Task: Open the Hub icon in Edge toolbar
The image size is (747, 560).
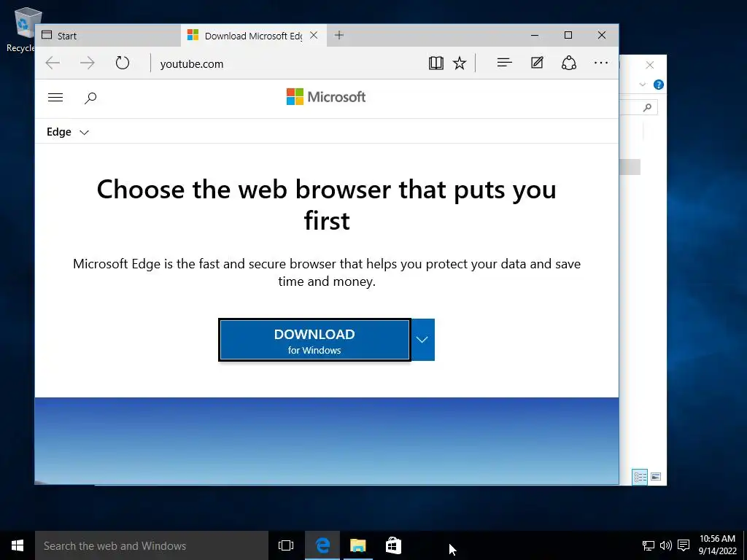Action: click(504, 63)
